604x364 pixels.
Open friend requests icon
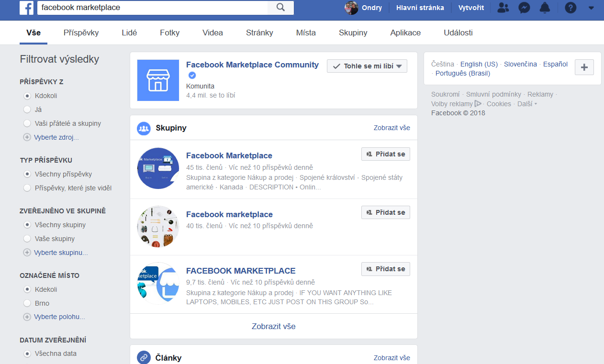[x=503, y=8]
